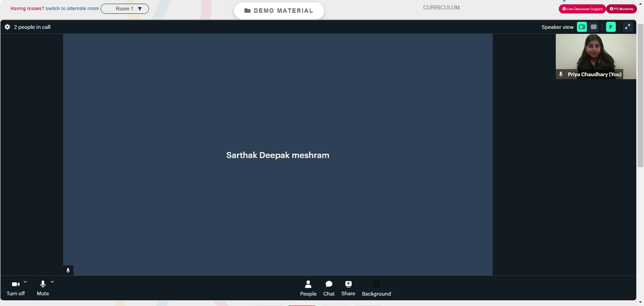Open call settings gear icon

click(x=7, y=27)
